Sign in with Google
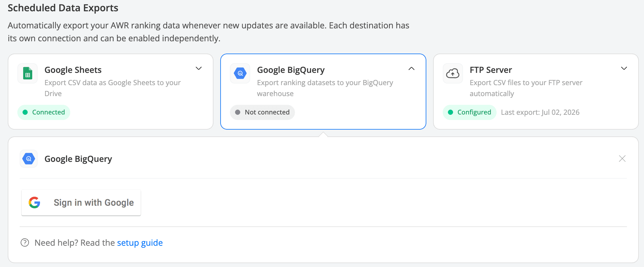This screenshot has height=267, width=644. coord(81,203)
